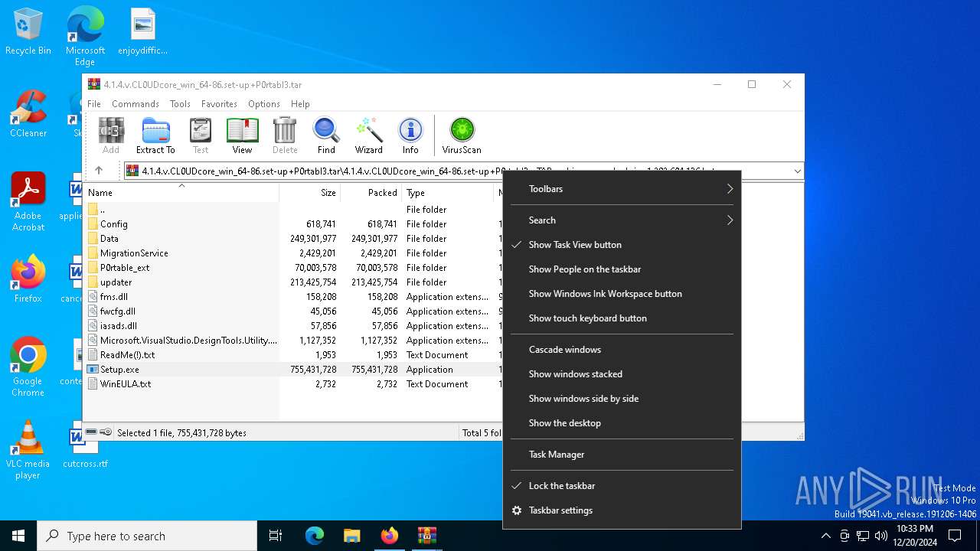Open the cutcross.rtf desktop file

point(85,445)
